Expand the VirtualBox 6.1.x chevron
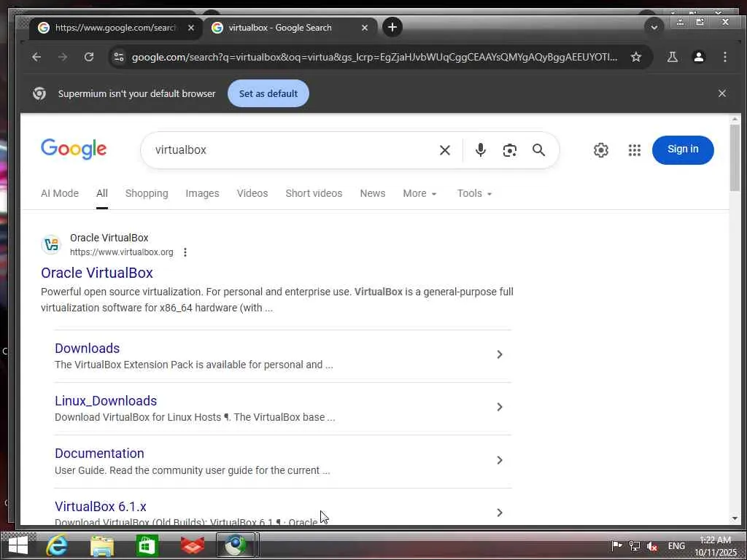Viewport: 747px width, 560px height. point(500,513)
